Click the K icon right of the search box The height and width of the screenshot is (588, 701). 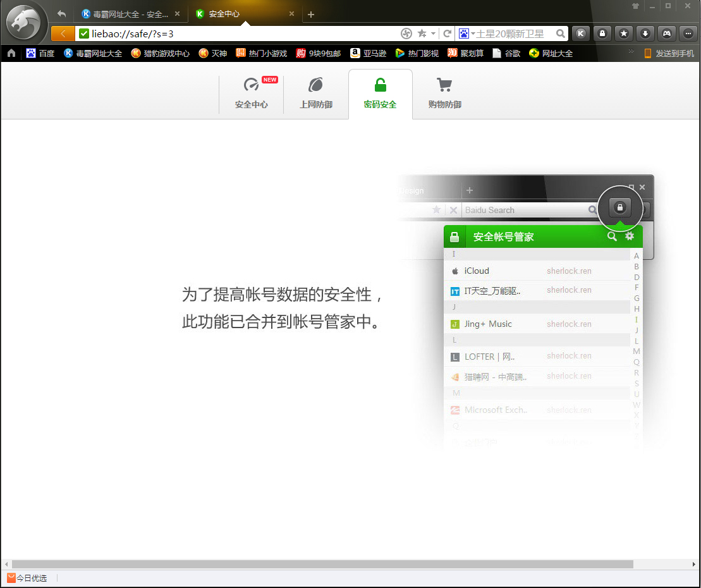point(581,34)
